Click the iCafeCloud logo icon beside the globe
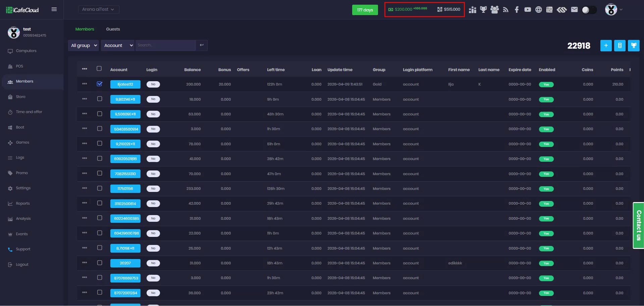This screenshot has width=644, height=306. click(x=549, y=9)
